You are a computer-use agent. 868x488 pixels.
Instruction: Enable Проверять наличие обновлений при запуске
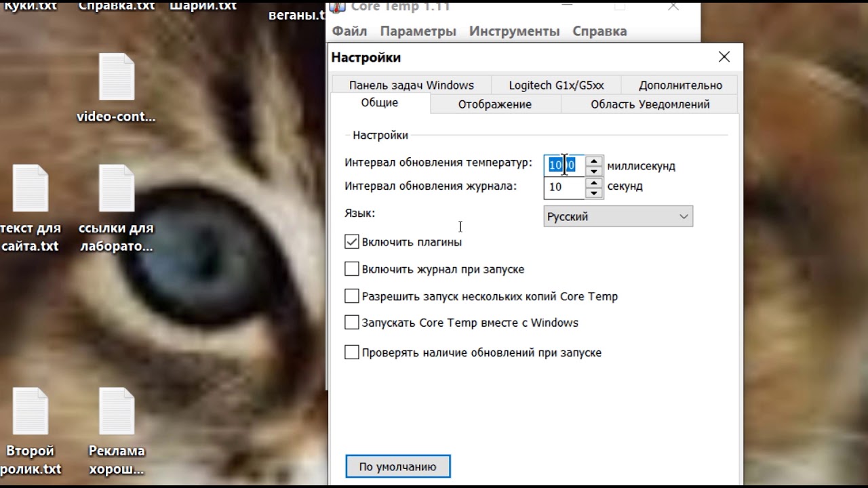point(351,352)
